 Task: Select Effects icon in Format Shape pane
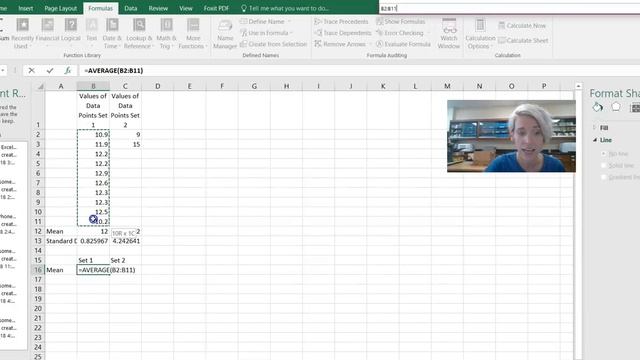coord(616,107)
